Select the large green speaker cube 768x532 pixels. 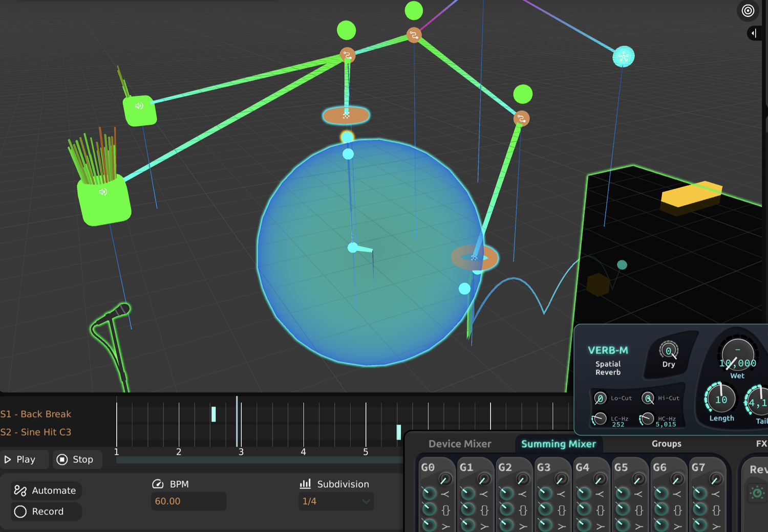point(104,200)
